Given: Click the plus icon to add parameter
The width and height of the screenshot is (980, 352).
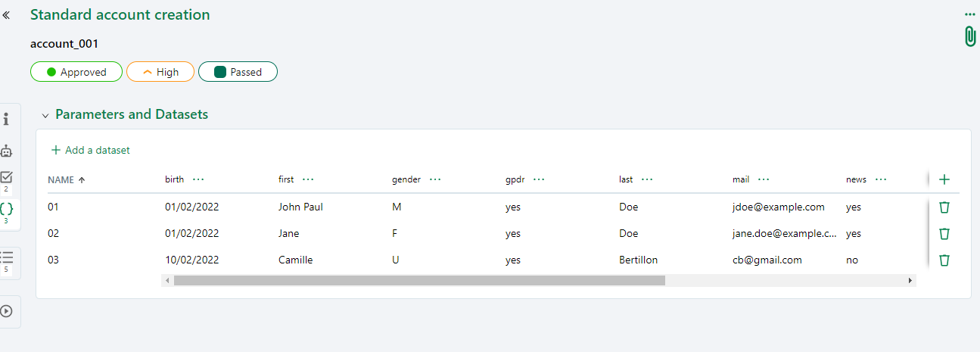Looking at the screenshot, I should point(944,179).
